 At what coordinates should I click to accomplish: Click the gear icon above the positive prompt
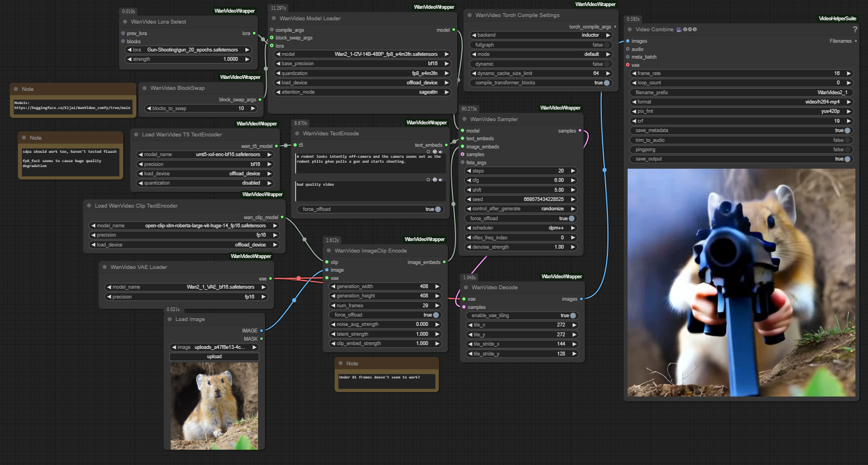(435, 152)
